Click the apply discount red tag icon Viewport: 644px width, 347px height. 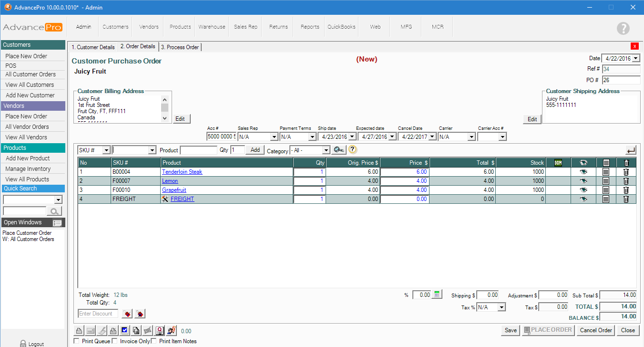[x=127, y=314]
